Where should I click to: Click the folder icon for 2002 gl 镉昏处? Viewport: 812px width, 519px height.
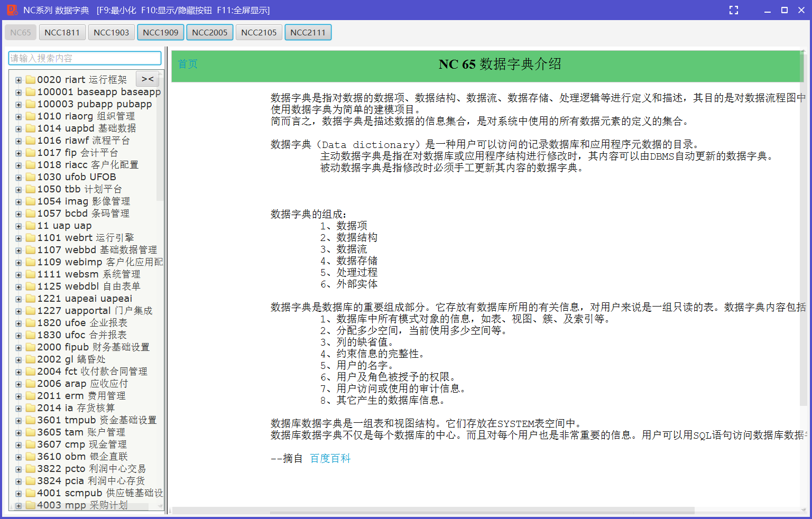[x=30, y=359]
